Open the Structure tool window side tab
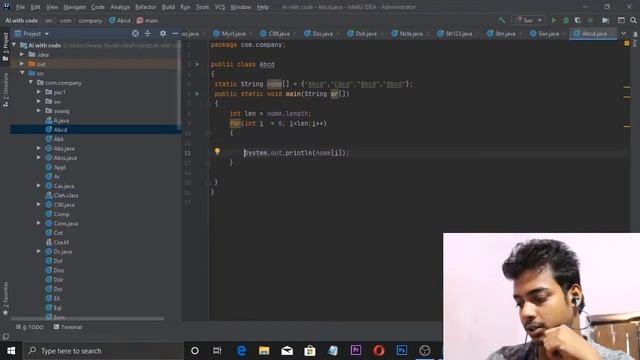 coord(5,90)
